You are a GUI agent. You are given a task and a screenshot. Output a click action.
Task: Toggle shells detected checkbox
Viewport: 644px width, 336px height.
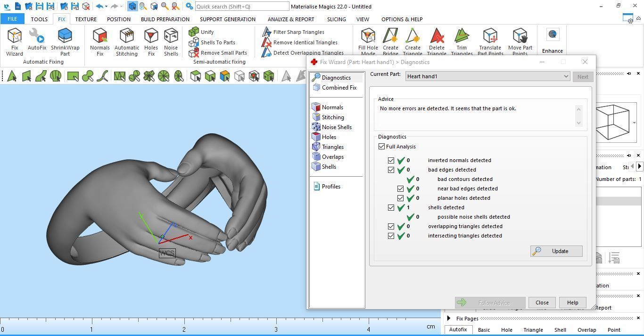[x=391, y=207]
